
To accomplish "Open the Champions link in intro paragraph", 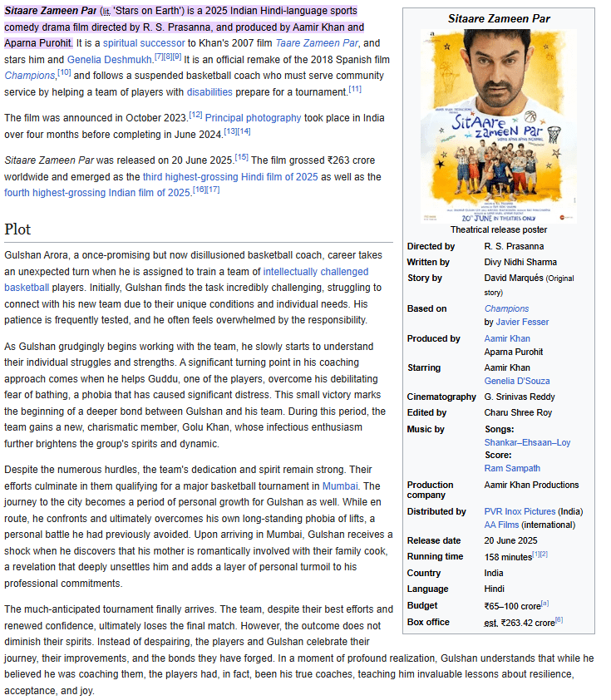I will tap(29, 76).
